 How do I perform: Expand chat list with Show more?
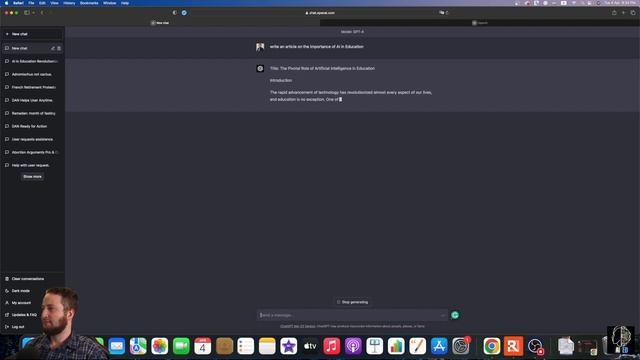click(32, 177)
